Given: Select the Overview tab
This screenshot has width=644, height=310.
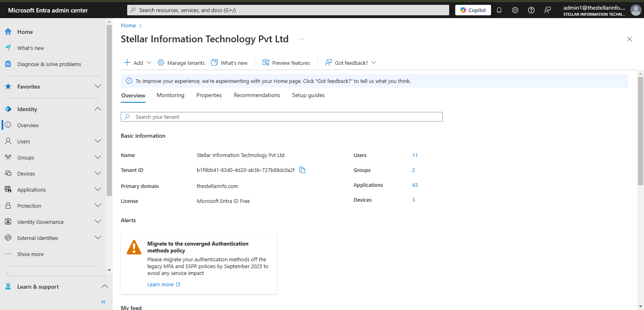Looking at the screenshot, I should pos(133,95).
